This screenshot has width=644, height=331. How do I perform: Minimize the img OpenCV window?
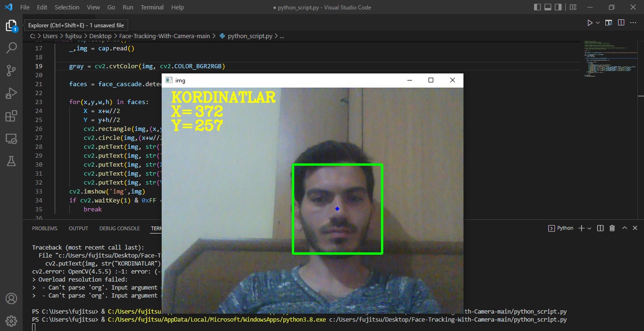coord(409,80)
